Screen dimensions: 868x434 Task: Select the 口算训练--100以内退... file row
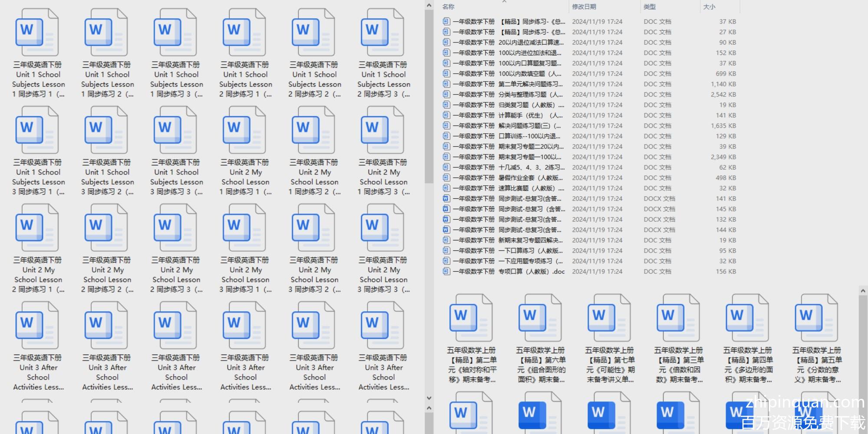pyautogui.click(x=589, y=136)
